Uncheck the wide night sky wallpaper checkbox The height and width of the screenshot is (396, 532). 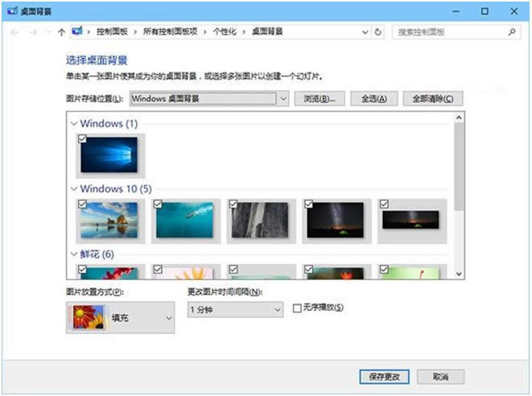click(x=384, y=204)
